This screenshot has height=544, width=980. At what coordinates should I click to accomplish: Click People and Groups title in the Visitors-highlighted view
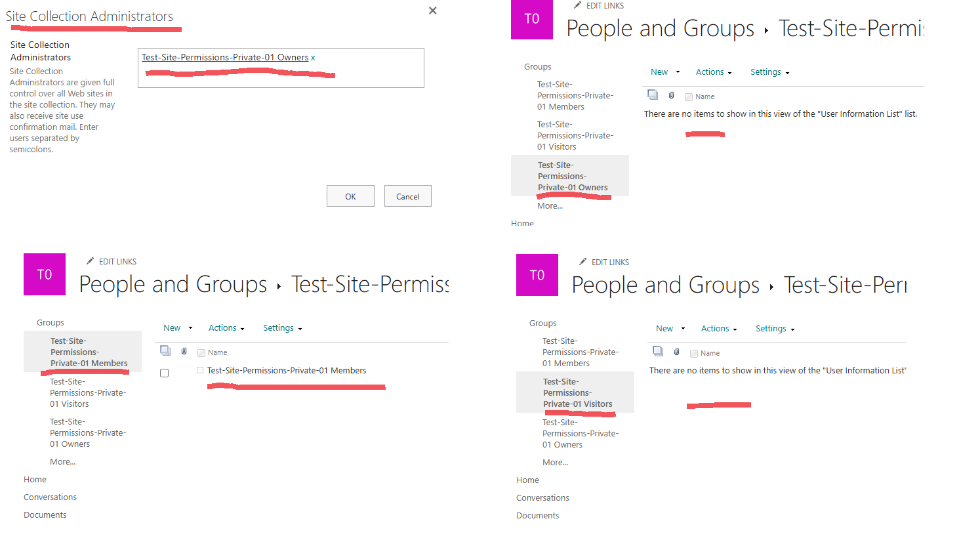(x=665, y=285)
